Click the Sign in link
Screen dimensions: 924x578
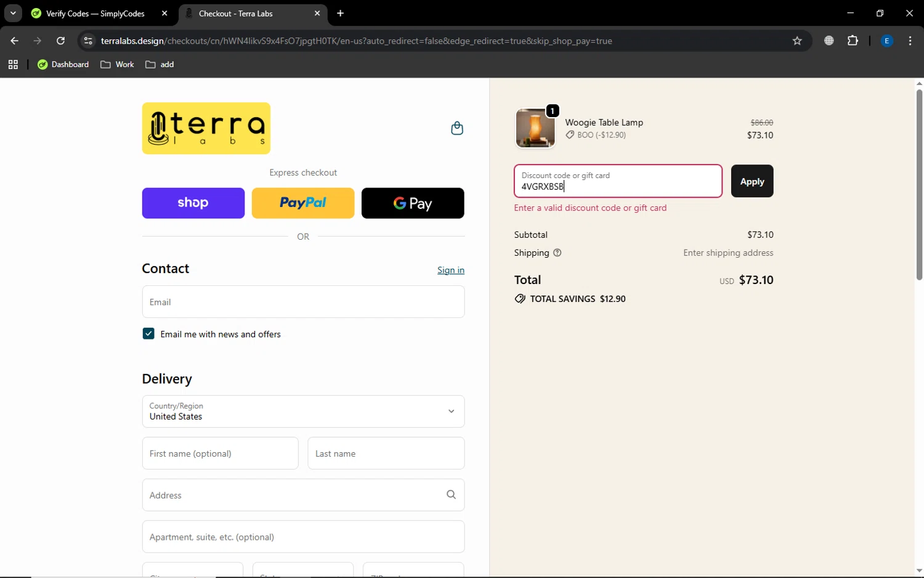tap(451, 270)
